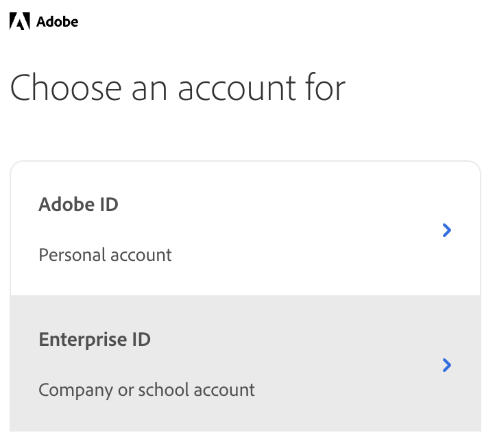Pick the white Adobe ID row
The width and height of the screenshot is (495, 448).
tap(245, 228)
